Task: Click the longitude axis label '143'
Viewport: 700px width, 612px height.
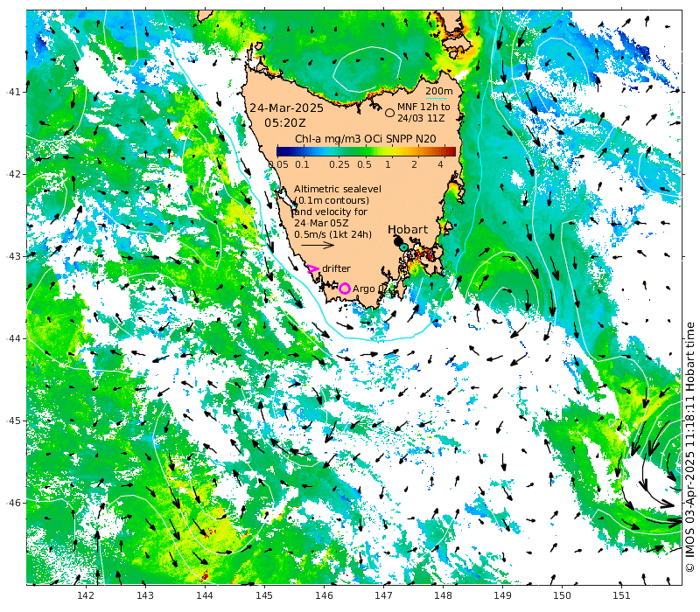Action: pyautogui.click(x=145, y=595)
